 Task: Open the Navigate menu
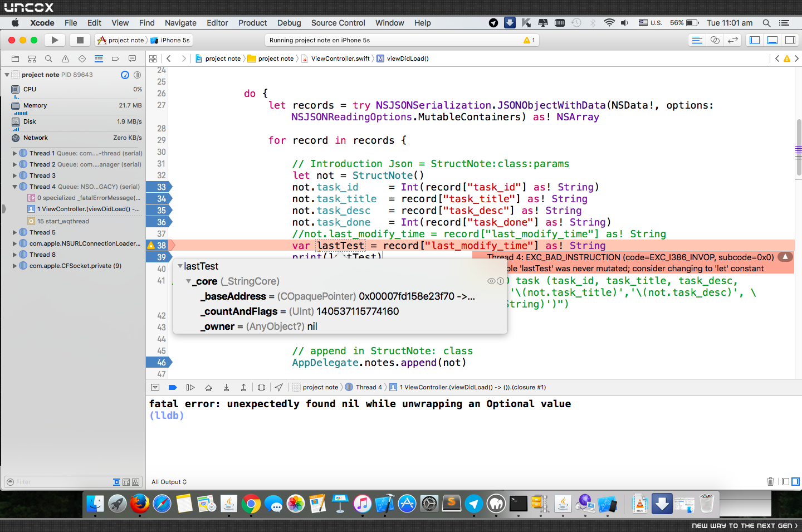pos(180,23)
